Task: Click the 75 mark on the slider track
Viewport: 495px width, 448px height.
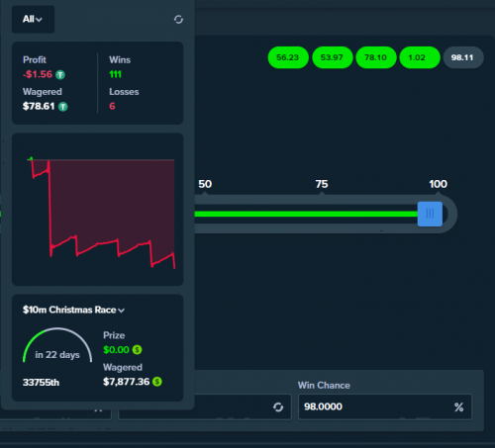Action: (x=322, y=184)
